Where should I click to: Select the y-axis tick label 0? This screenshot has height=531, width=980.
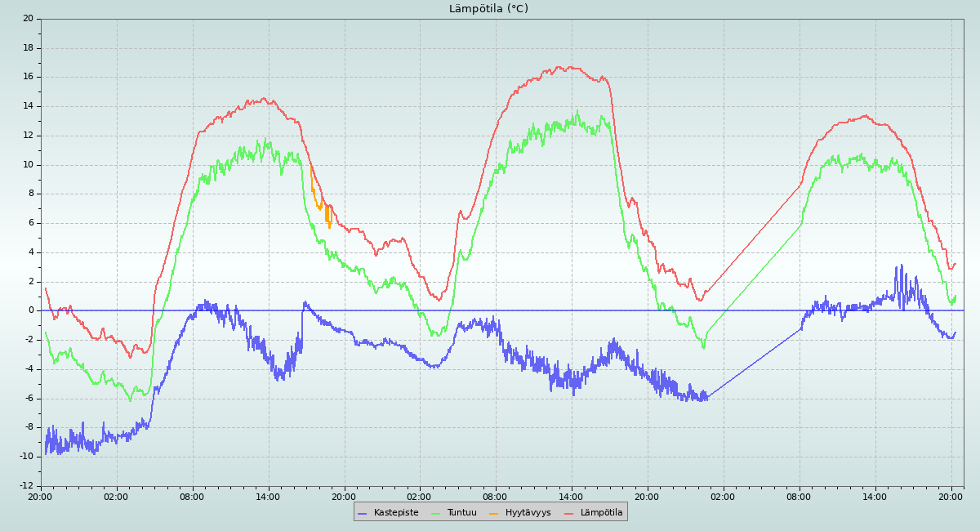click(30, 310)
